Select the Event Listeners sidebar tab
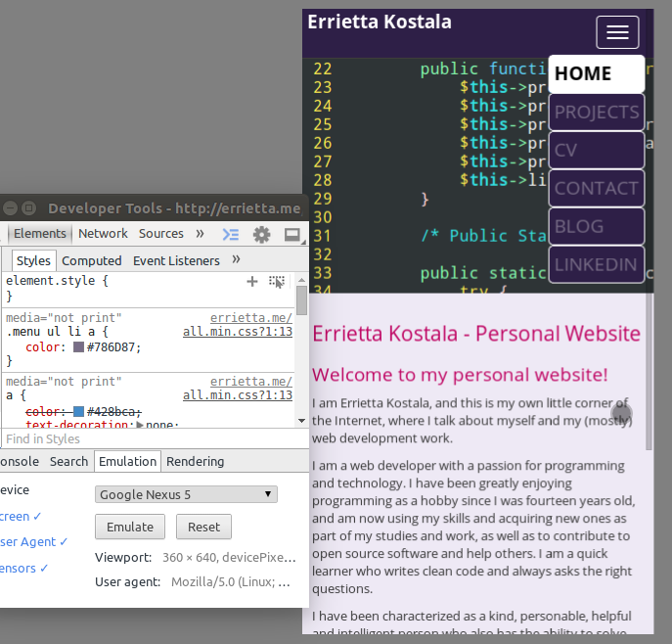This screenshot has height=644, width=672. point(176,260)
